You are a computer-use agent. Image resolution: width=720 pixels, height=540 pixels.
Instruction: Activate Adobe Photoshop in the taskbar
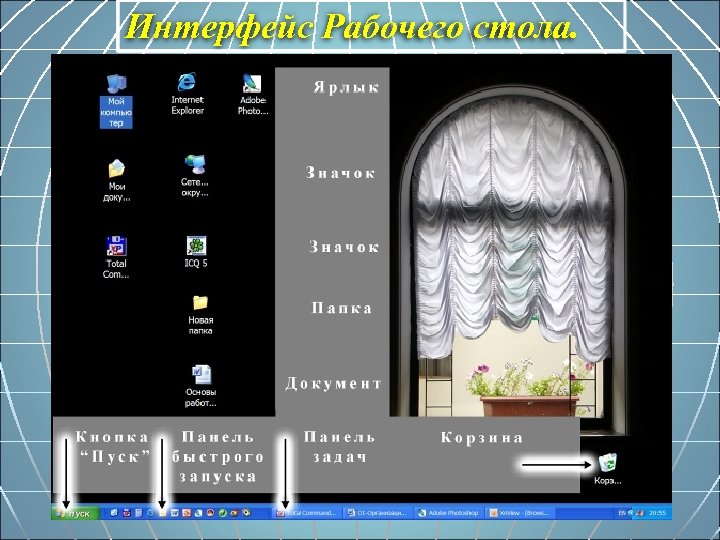448,513
